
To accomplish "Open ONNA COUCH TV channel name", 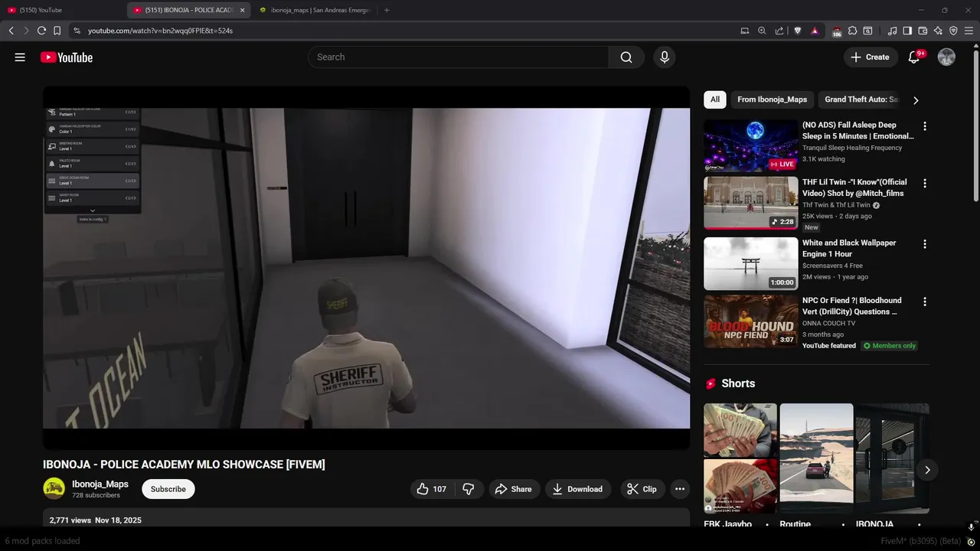I will tap(829, 323).
